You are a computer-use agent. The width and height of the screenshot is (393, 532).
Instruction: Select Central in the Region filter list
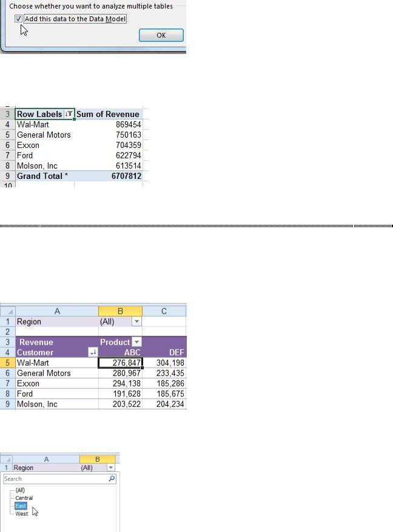pyautogui.click(x=24, y=498)
